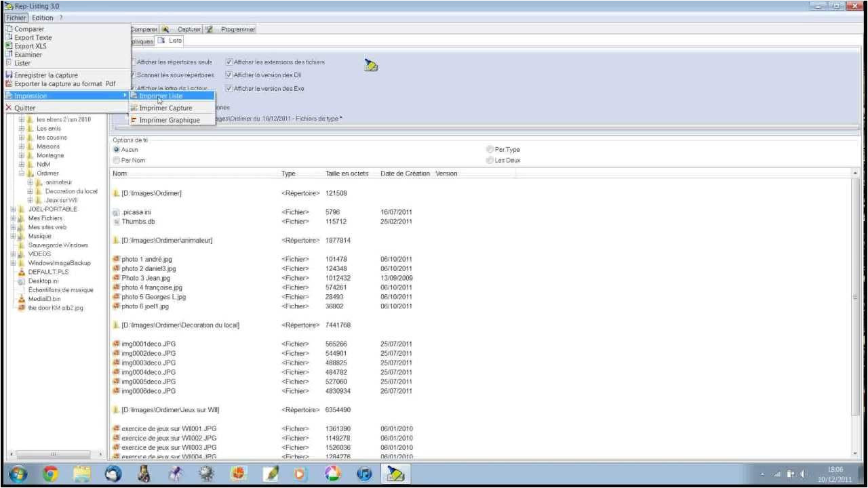The width and height of the screenshot is (868, 488).
Task: Click the file icon next to .picasa.ini
Action: click(117, 212)
